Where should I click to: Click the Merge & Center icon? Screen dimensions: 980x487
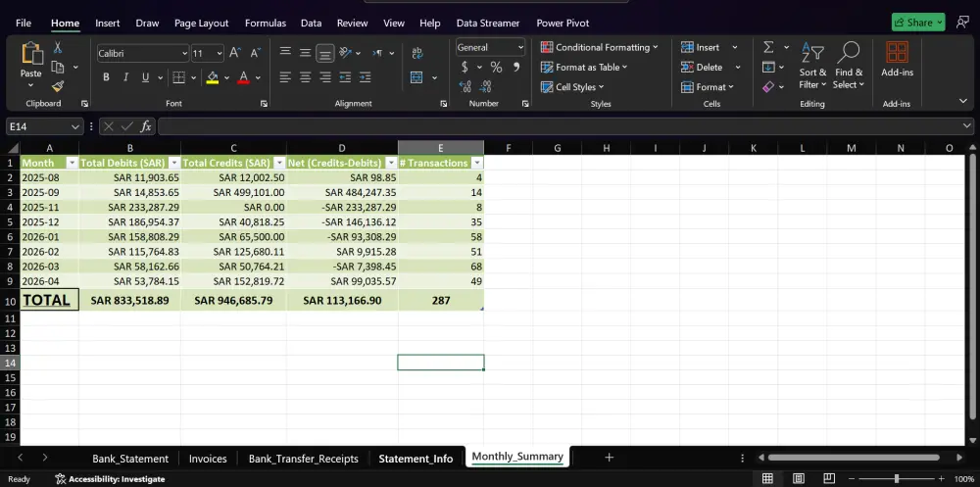416,77
